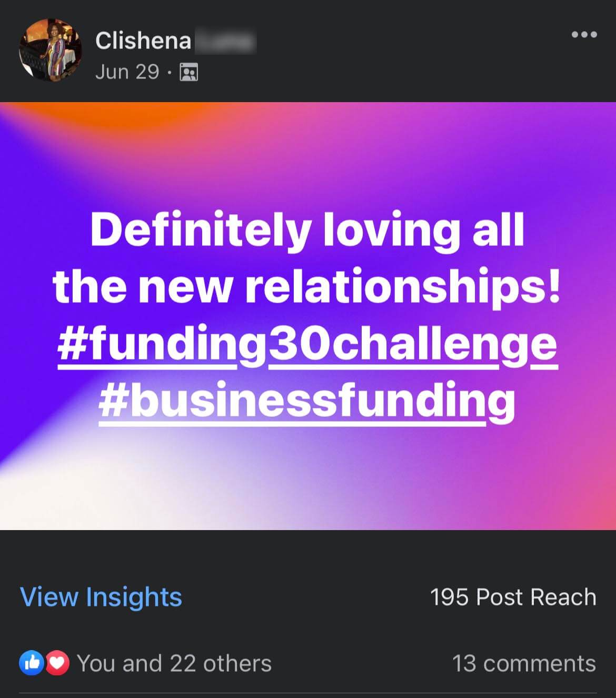The image size is (616, 698).
Task: Open the profile via the name Clishena
Action: (x=143, y=41)
